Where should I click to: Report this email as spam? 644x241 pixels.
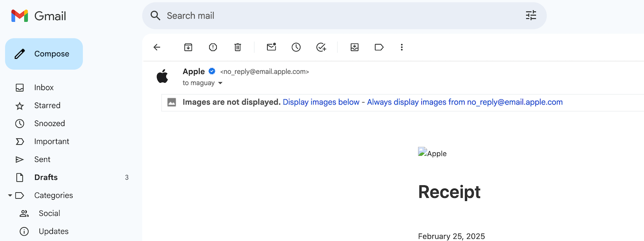pyautogui.click(x=213, y=47)
